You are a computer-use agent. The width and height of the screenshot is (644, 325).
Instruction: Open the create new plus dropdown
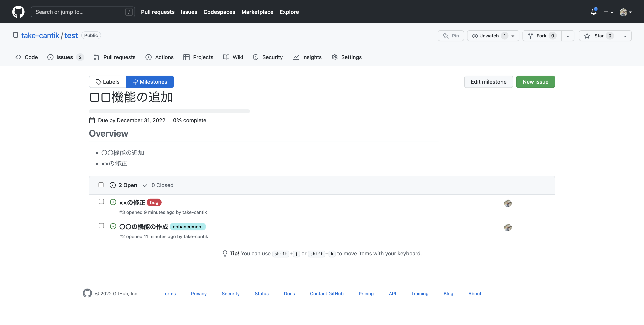tap(608, 12)
